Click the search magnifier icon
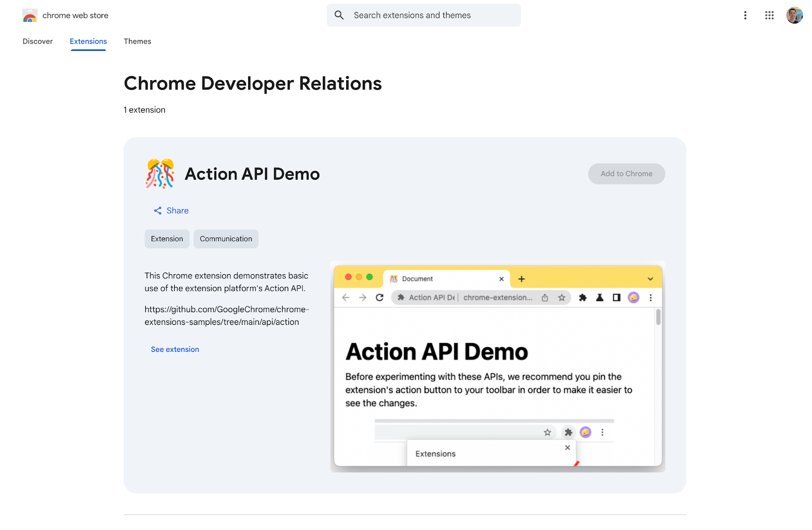This screenshot has width=812, height=530. click(339, 15)
